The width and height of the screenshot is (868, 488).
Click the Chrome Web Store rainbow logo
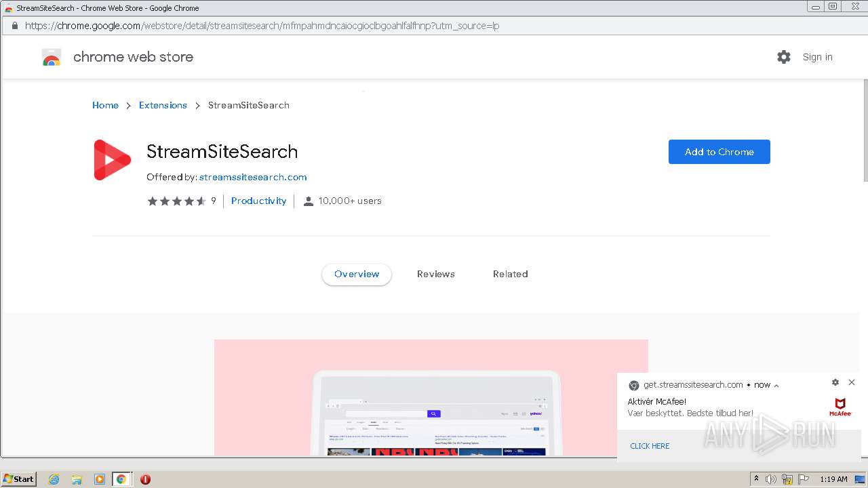click(x=52, y=58)
